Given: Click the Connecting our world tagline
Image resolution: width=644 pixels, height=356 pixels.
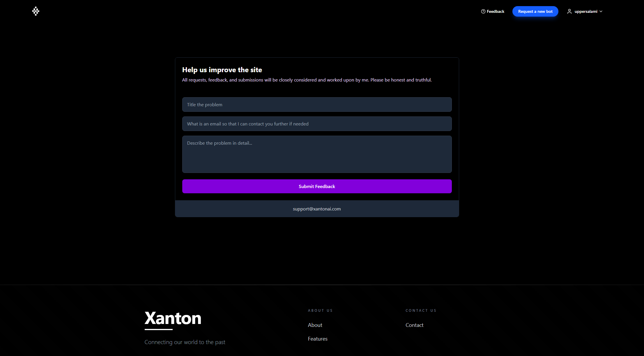Looking at the screenshot, I should click(185, 342).
